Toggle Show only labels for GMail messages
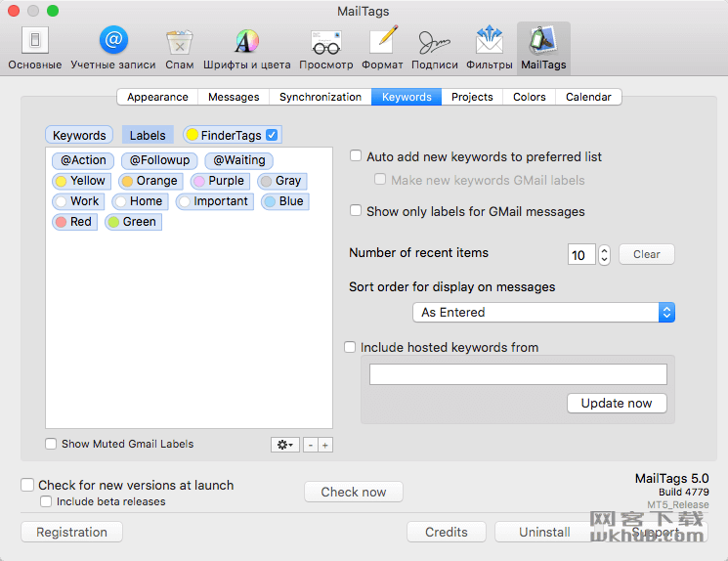728x561 pixels. click(356, 210)
